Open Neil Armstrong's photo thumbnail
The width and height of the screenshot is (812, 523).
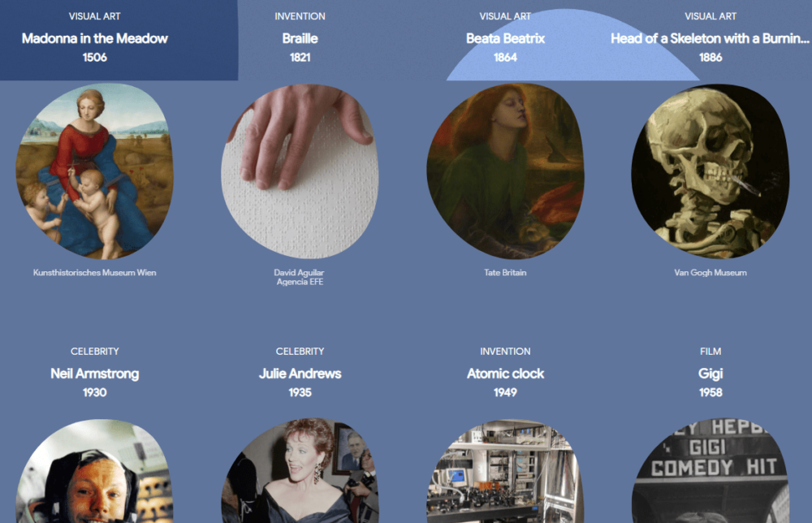pyautogui.click(x=95, y=471)
